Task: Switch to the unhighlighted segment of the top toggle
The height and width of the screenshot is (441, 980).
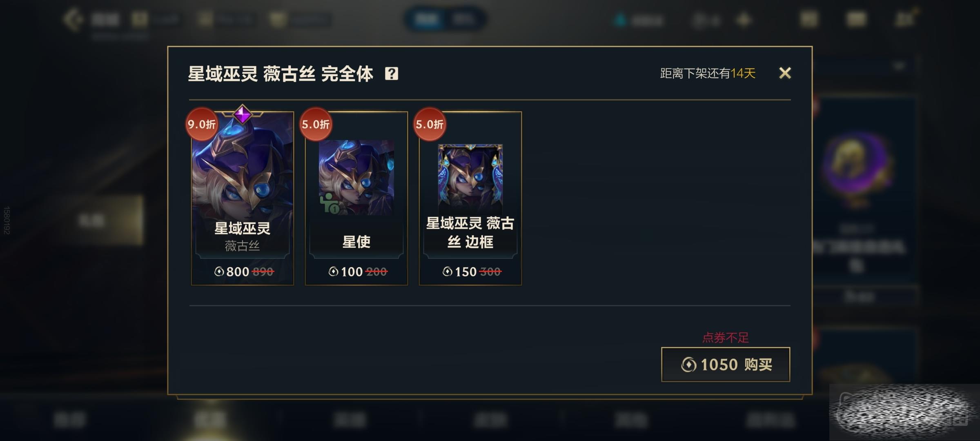Action: point(463,19)
